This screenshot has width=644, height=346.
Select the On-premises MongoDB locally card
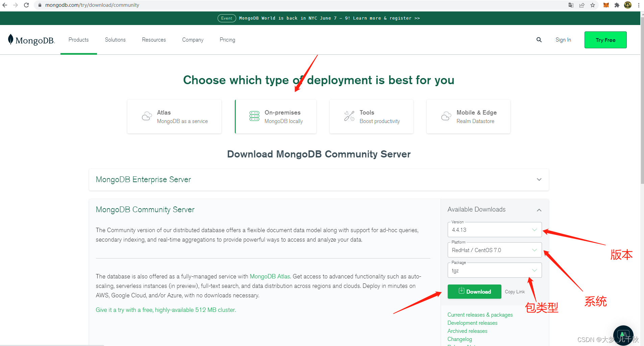[276, 117]
